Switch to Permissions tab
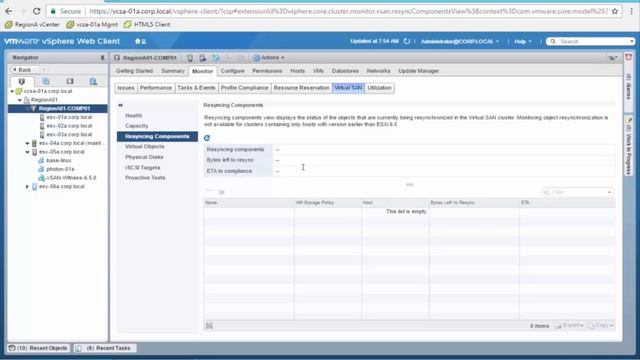This screenshot has height=360, width=640. 267,71
